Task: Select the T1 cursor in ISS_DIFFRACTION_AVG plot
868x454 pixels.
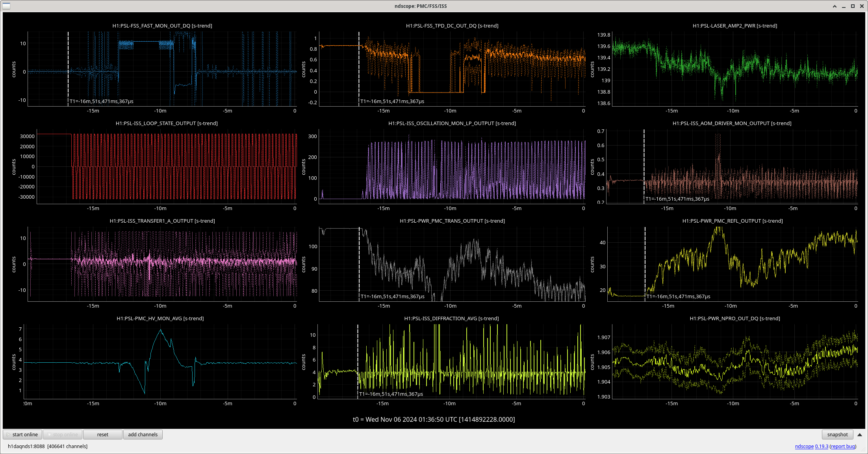Action: click(x=358, y=362)
